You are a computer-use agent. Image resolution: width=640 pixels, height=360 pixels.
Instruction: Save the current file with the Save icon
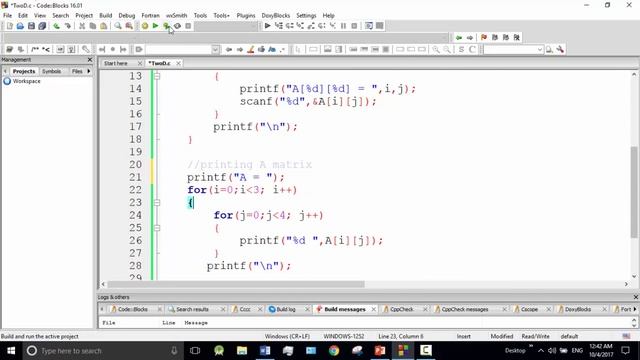pos(31,26)
